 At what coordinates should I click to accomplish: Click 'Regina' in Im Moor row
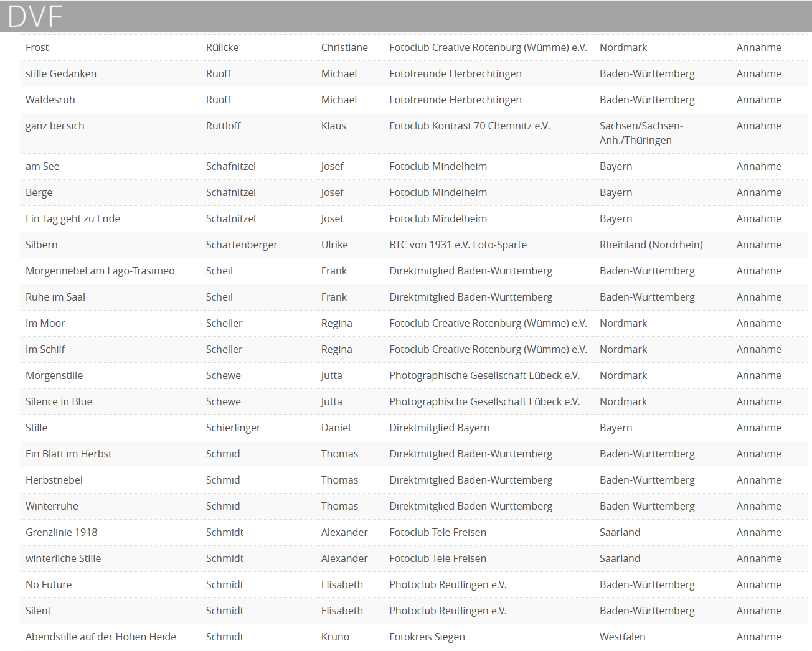click(x=336, y=323)
